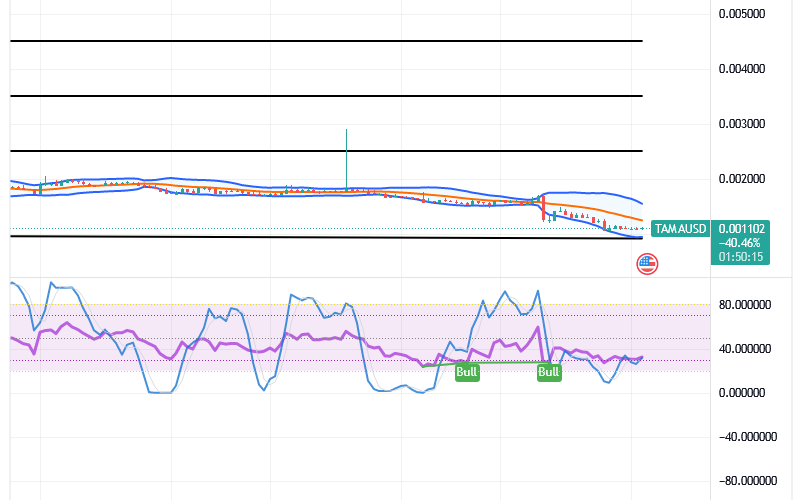The width and height of the screenshot is (802, 500).
Task: Click the −40.000000 oscillator axis label
Action: click(x=747, y=437)
